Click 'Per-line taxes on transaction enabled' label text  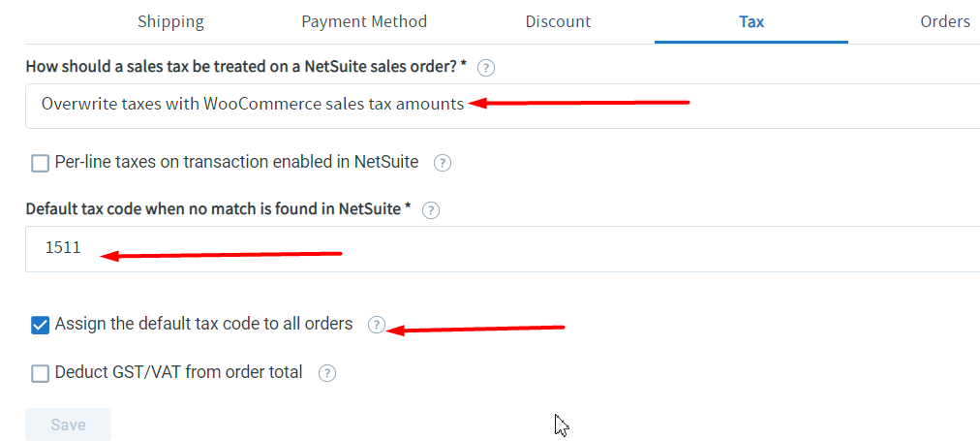click(x=237, y=162)
